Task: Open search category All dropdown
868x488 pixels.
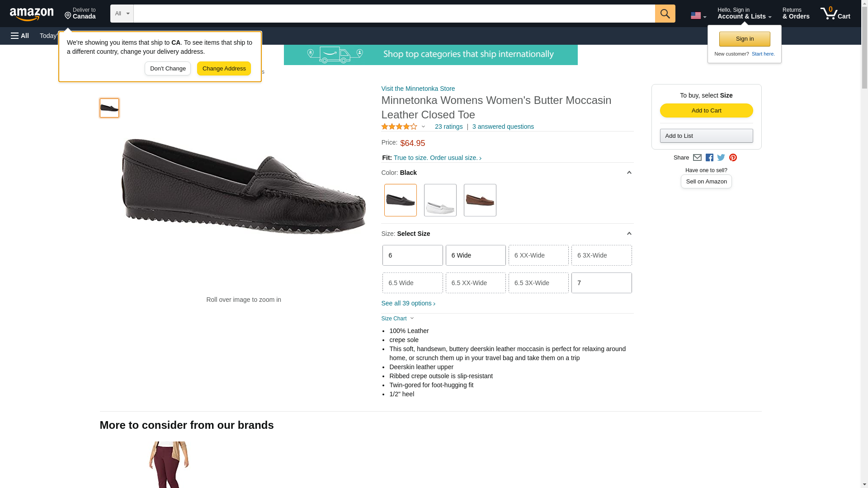Action: [x=122, y=14]
